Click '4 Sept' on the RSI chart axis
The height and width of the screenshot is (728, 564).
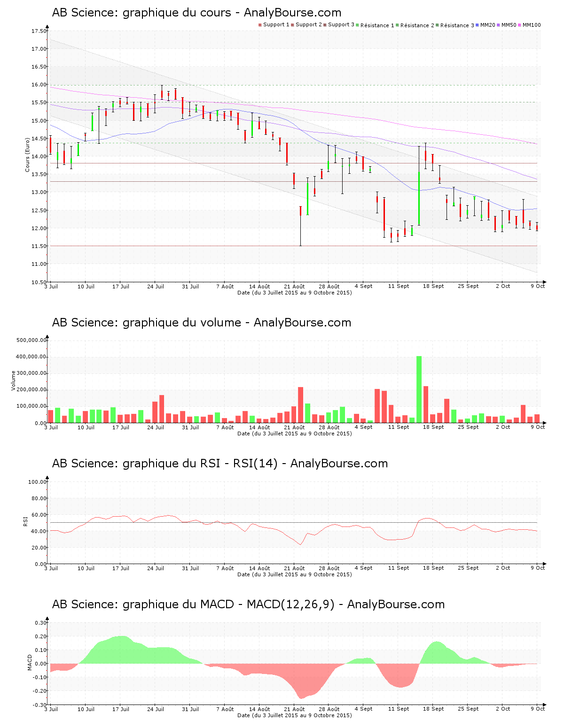(x=363, y=568)
